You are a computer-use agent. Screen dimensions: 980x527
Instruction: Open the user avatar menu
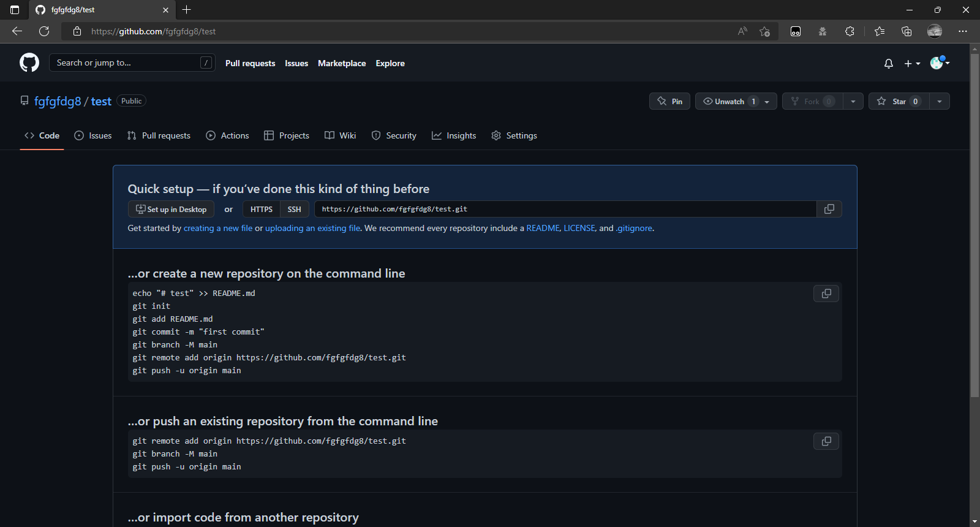click(940, 63)
